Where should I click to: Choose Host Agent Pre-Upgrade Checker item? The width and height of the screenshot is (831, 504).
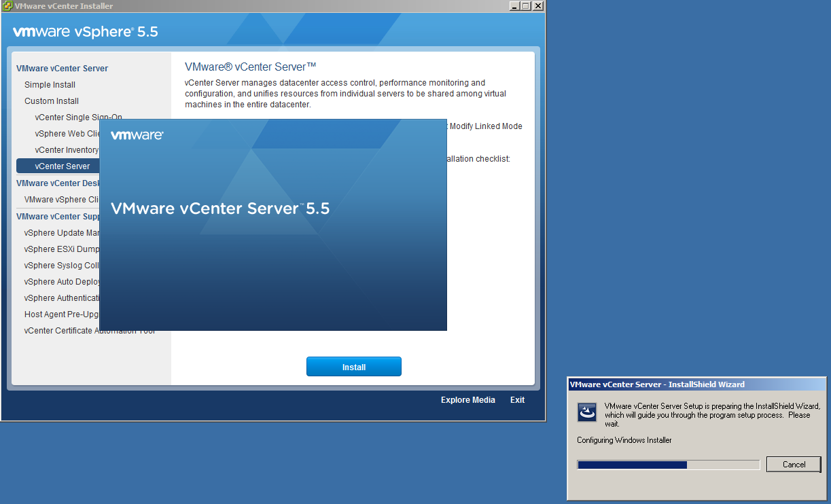pos(62,314)
